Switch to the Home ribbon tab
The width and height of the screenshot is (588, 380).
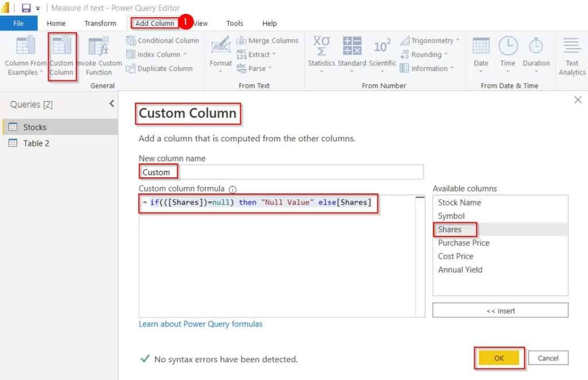coord(56,23)
